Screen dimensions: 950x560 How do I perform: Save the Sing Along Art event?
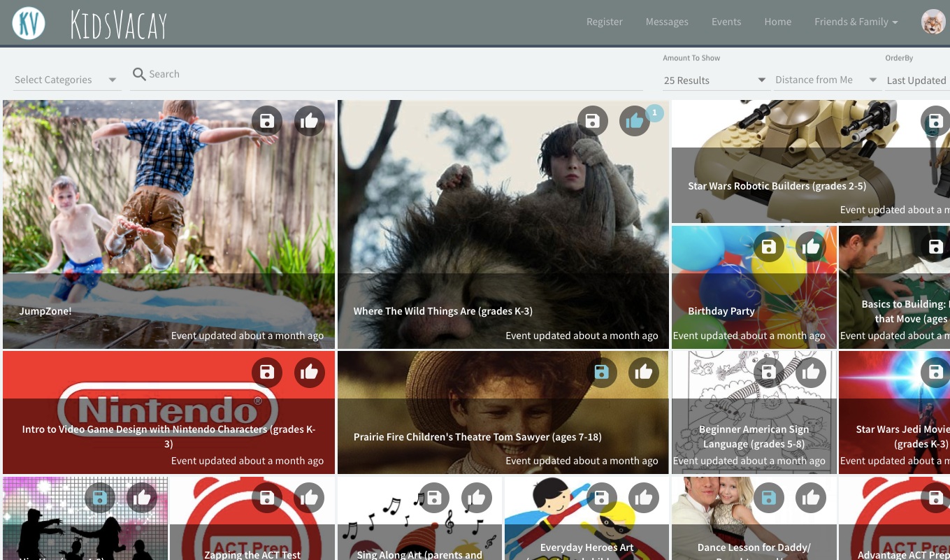click(434, 498)
